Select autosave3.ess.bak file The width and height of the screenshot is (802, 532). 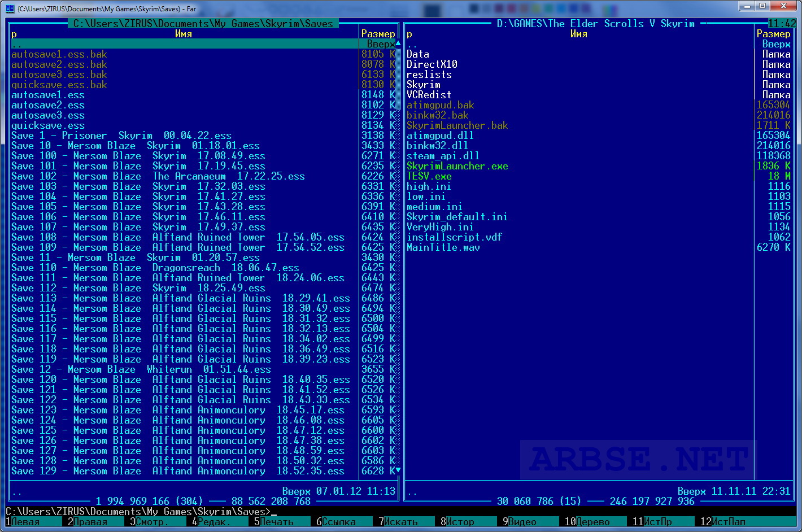pyautogui.click(x=59, y=75)
